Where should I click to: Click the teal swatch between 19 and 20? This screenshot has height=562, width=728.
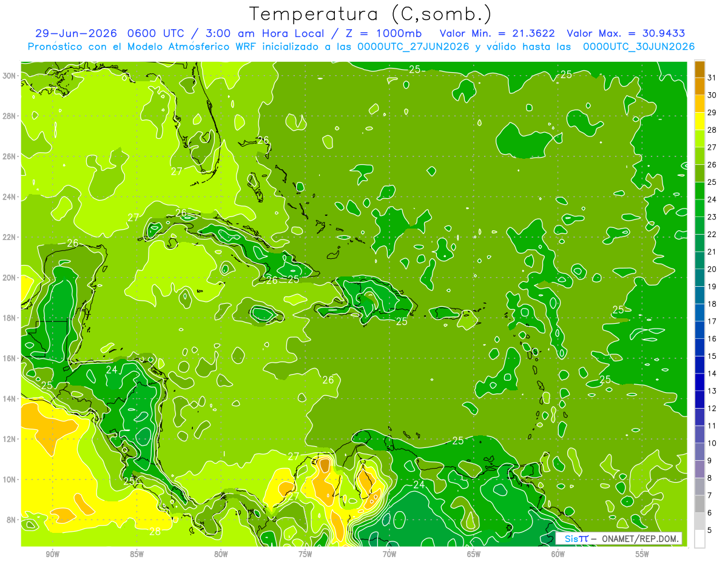click(x=699, y=278)
